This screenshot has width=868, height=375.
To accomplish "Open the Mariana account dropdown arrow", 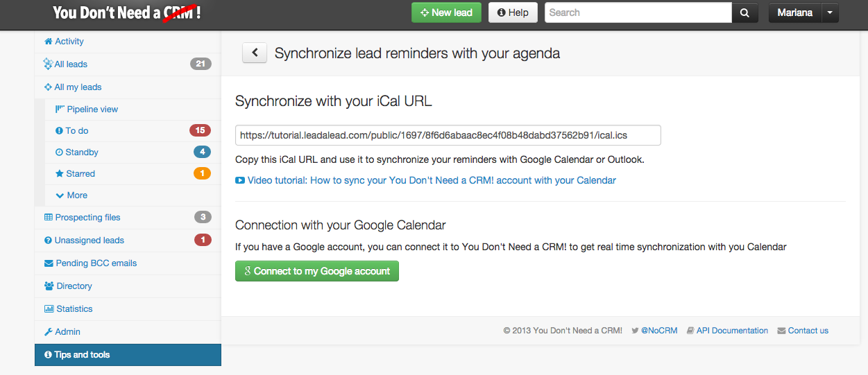I will 830,12.
